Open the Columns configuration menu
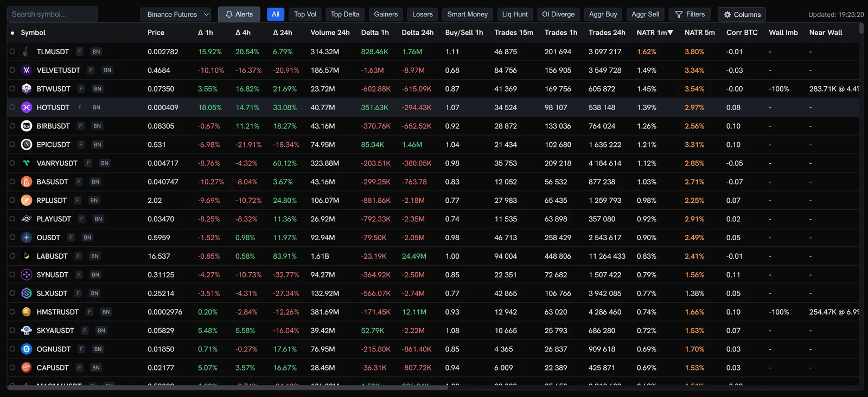The height and width of the screenshot is (397, 868). (x=742, y=15)
